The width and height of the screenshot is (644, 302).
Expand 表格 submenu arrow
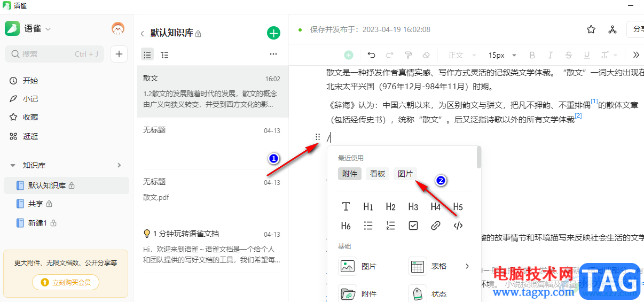tap(467, 266)
